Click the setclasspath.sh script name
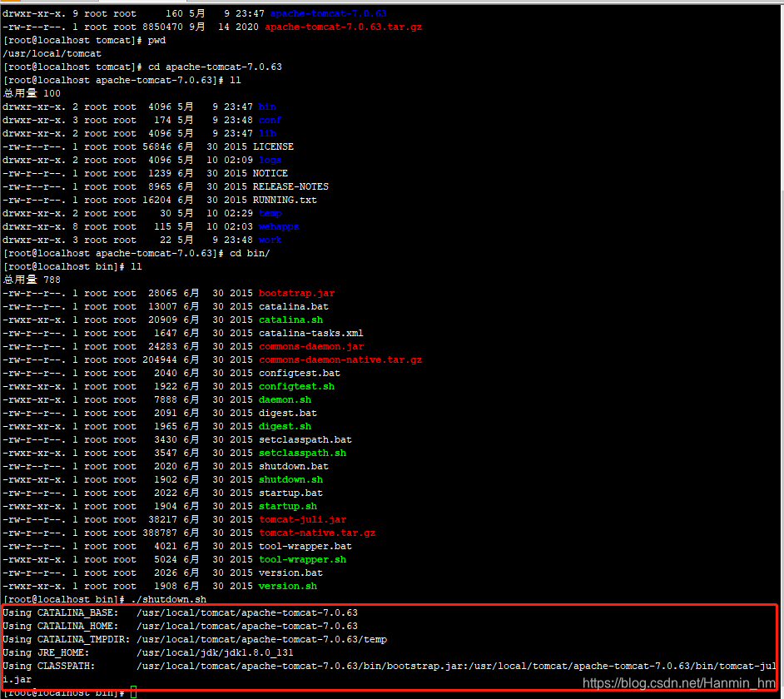 tap(302, 453)
